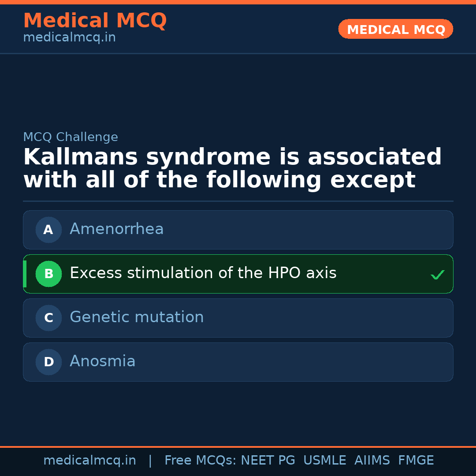Click the letter C option circle
This screenshot has height=476, width=476.
pos(48,318)
